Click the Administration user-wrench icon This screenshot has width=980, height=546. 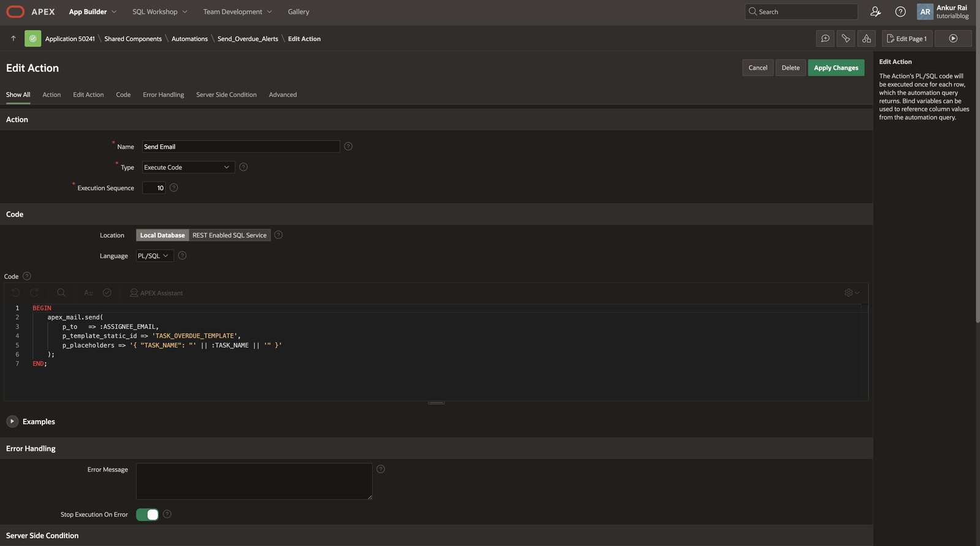pyautogui.click(x=875, y=12)
